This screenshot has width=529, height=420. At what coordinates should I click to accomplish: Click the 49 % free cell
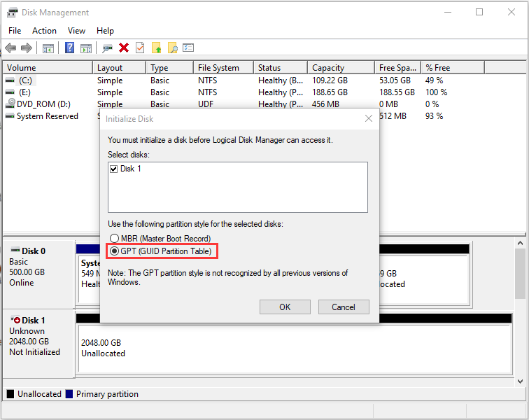pos(434,80)
